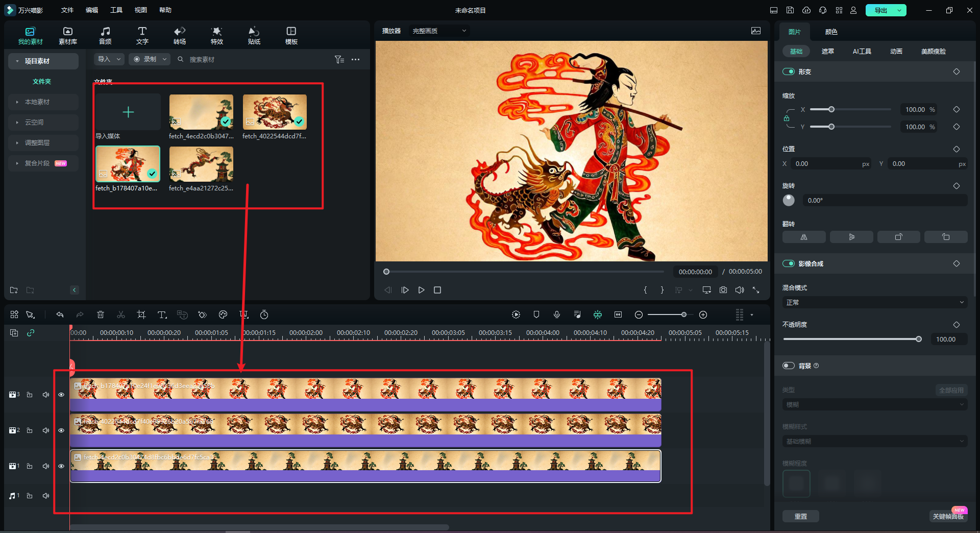Open the 混合模式 blend mode dropdown
This screenshot has width=980, height=533.
pos(874,303)
